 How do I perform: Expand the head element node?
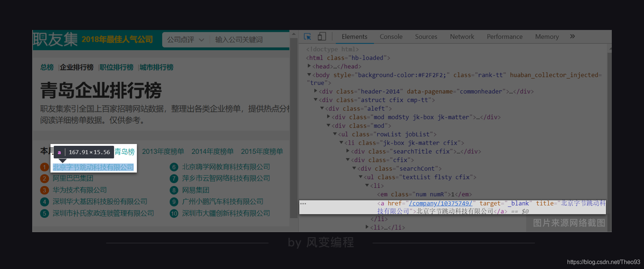point(309,66)
